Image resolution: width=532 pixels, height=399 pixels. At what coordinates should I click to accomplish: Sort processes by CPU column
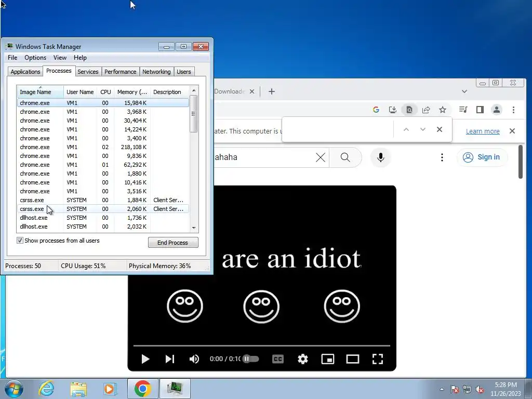pos(105,92)
